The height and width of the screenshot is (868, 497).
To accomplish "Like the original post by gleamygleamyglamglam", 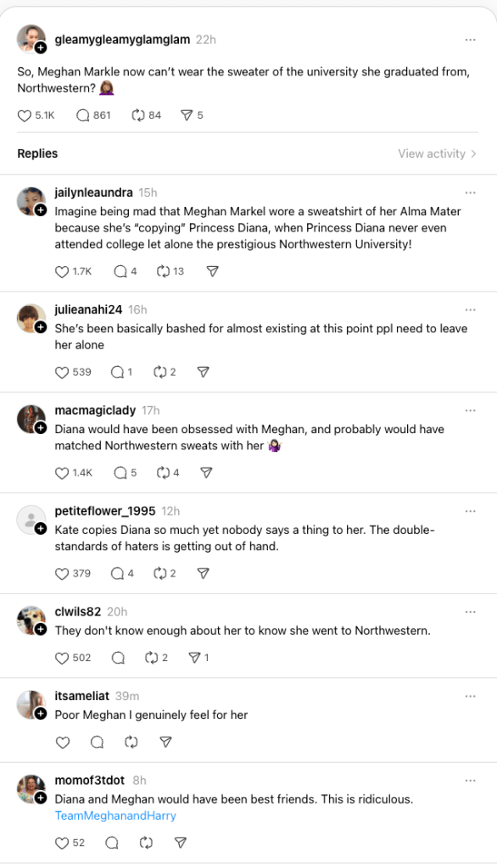I will (25, 115).
